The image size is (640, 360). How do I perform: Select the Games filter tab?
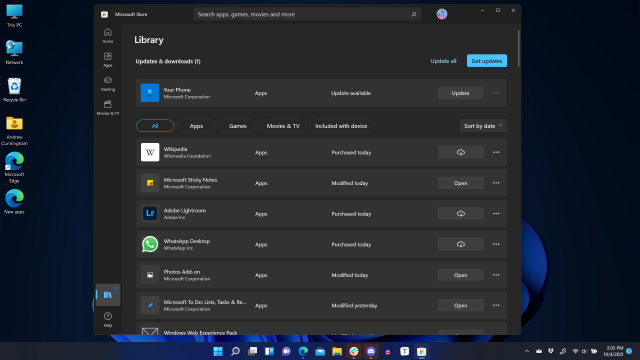tap(238, 126)
